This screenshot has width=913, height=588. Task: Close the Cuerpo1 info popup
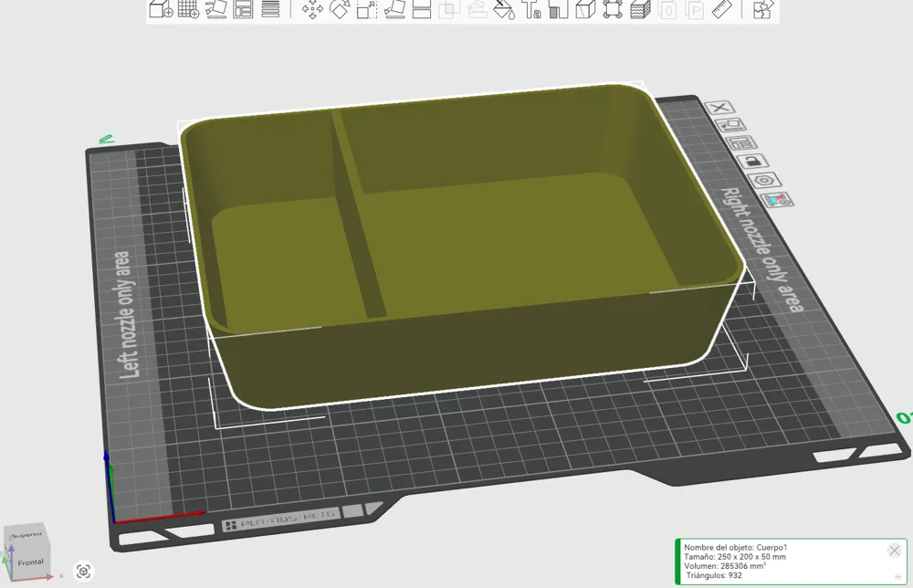[x=893, y=551]
